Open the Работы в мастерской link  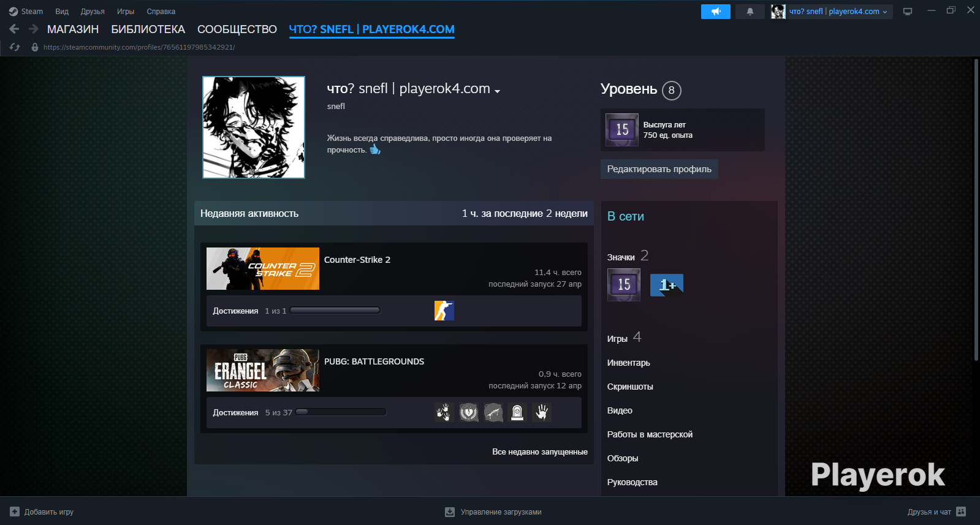pos(650,434)
